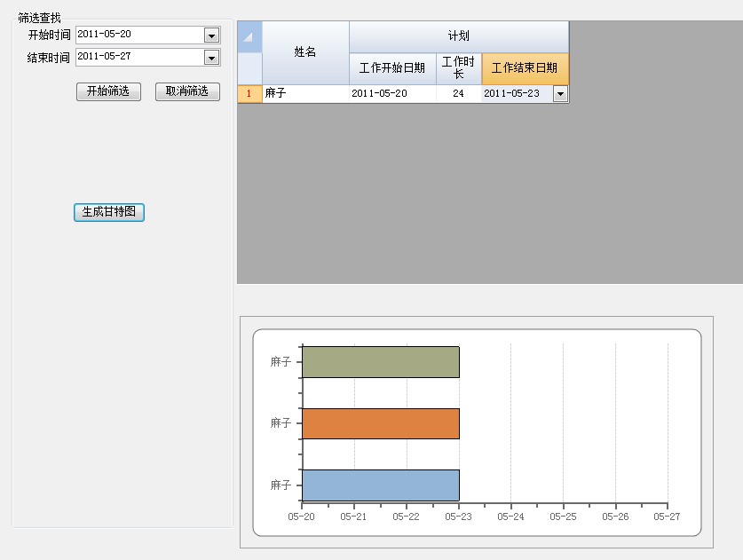Click the grid's select-all corner triangle

pos(249,36)
